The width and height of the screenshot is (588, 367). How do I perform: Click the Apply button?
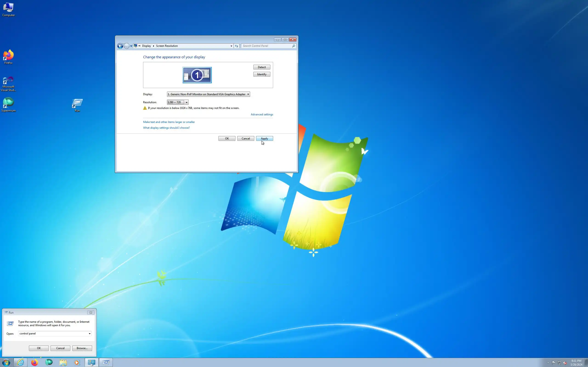(264, 138)
